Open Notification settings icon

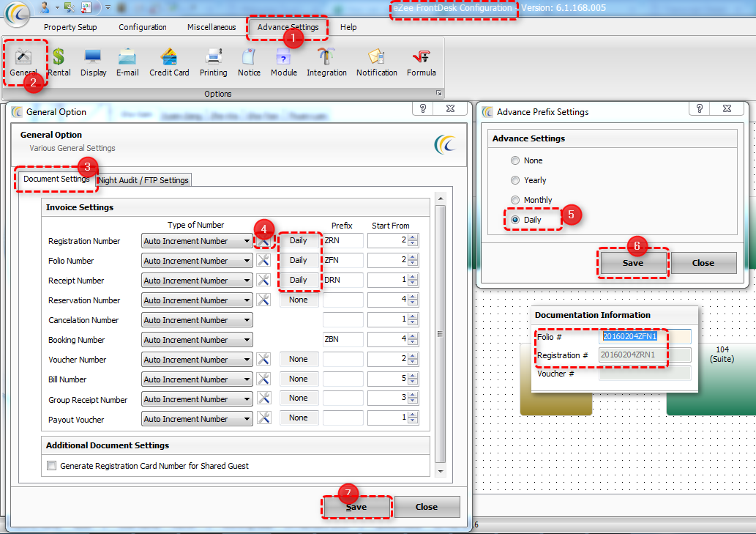click(377, 63)
